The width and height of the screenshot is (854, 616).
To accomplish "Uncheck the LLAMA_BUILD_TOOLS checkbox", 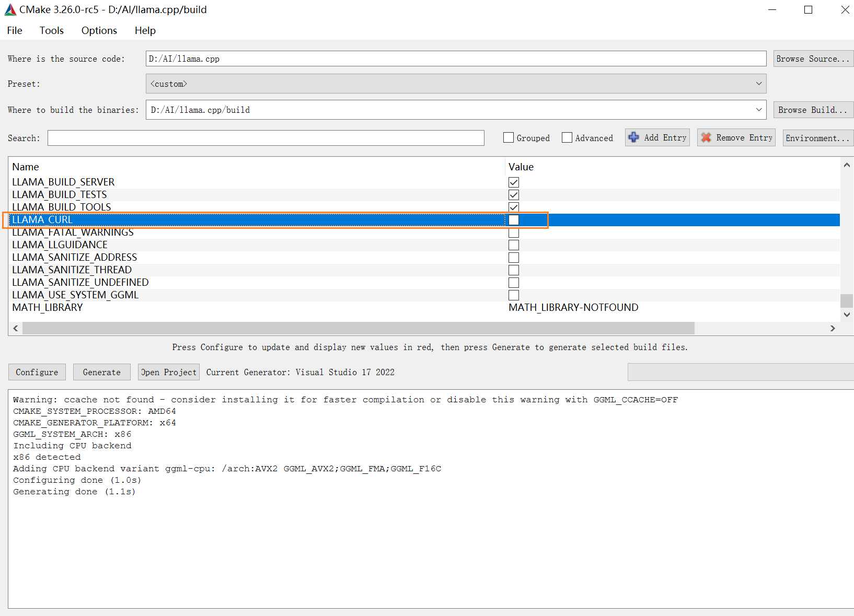I will 514,207.
